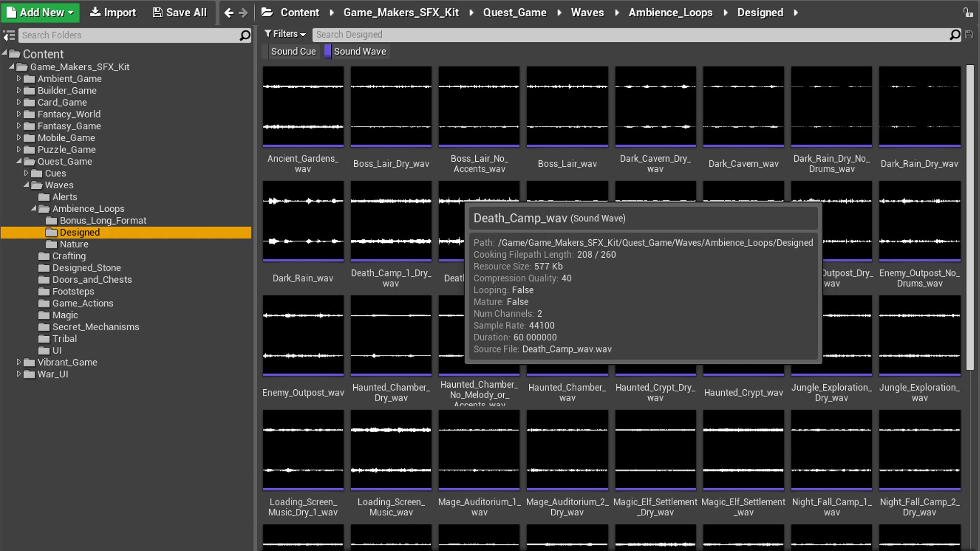Click the save search icon beside the search bar
Viewport: 980px width, 551px height.
tap(969, 35)
